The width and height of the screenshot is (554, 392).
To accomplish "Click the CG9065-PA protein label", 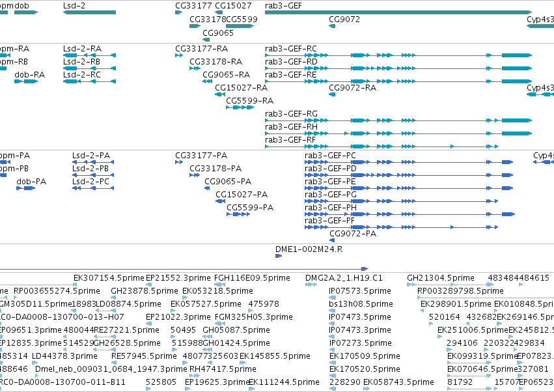I will [228, 182].
